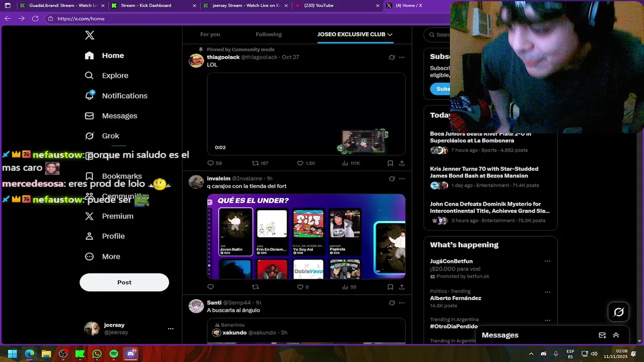Image resolution: width=644 pixels, height=362 pixels.
Task: Open more menu on invaleim post
Action: click(x=401, y=178)
